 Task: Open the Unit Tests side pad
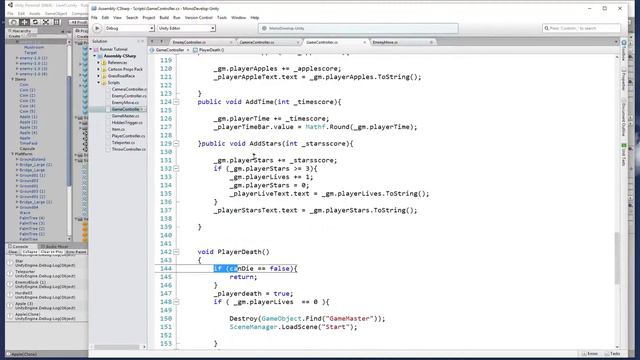click(624, 154)
